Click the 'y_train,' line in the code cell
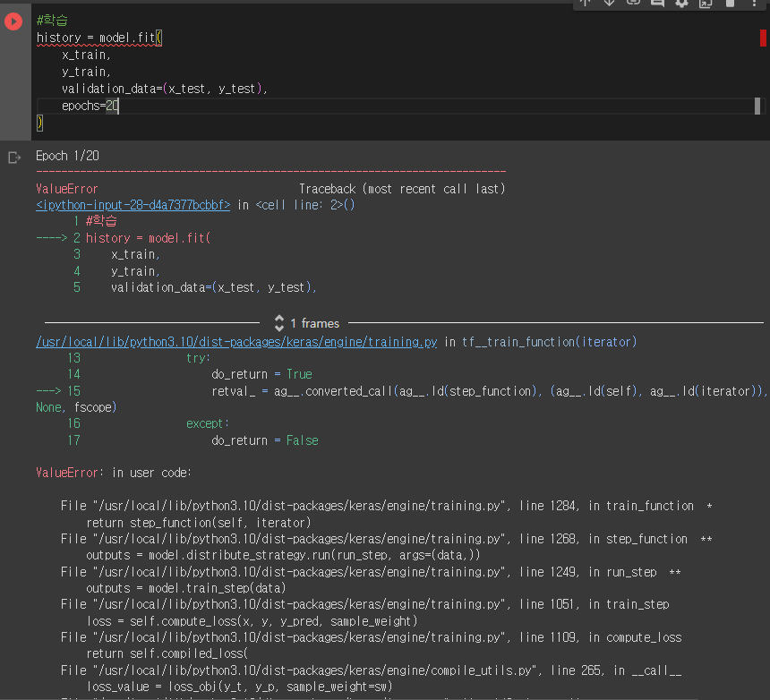770x700 pixels. (87, 73)
